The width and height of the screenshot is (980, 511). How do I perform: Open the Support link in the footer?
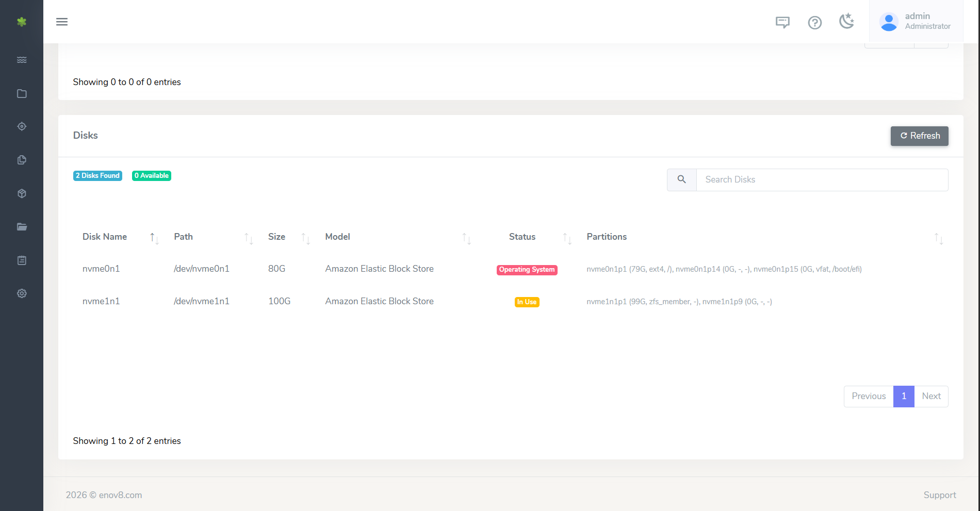point(939,495)
